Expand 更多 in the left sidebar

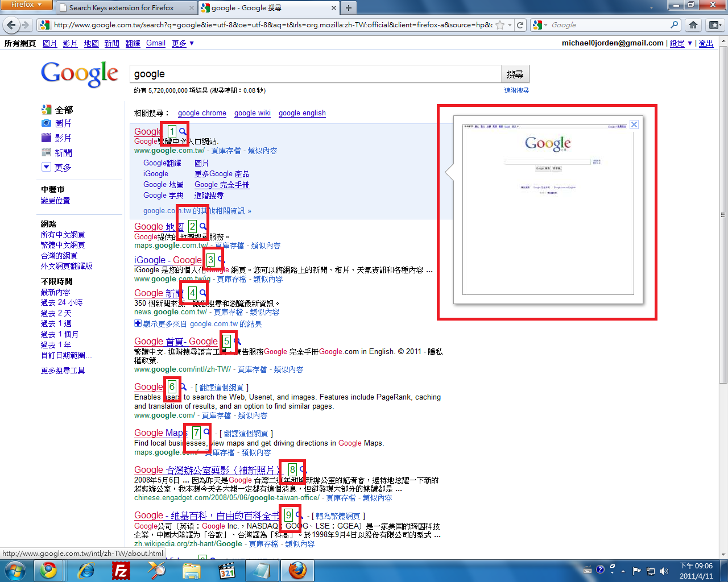tap(57, 168)
